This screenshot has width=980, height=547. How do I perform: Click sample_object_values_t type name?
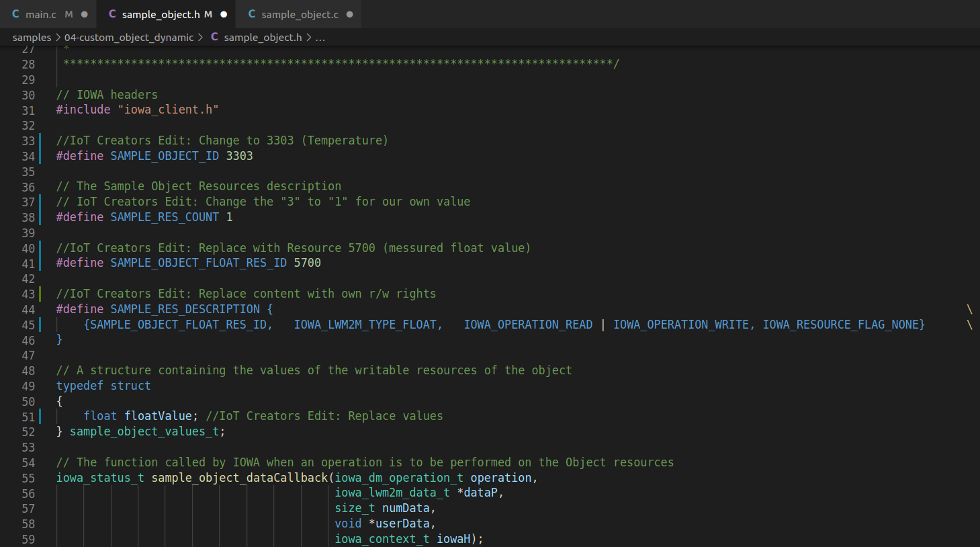(144, 431)
